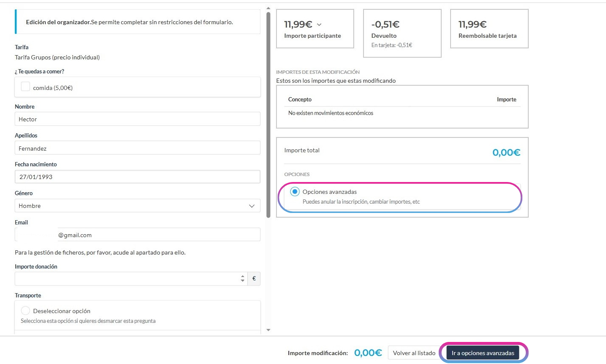Image resolution: width=606 pixels, height=364 pixels.
Task: Click the Reembolsable tarjeta 11,99€ card
Action: [x=489, y=28]
